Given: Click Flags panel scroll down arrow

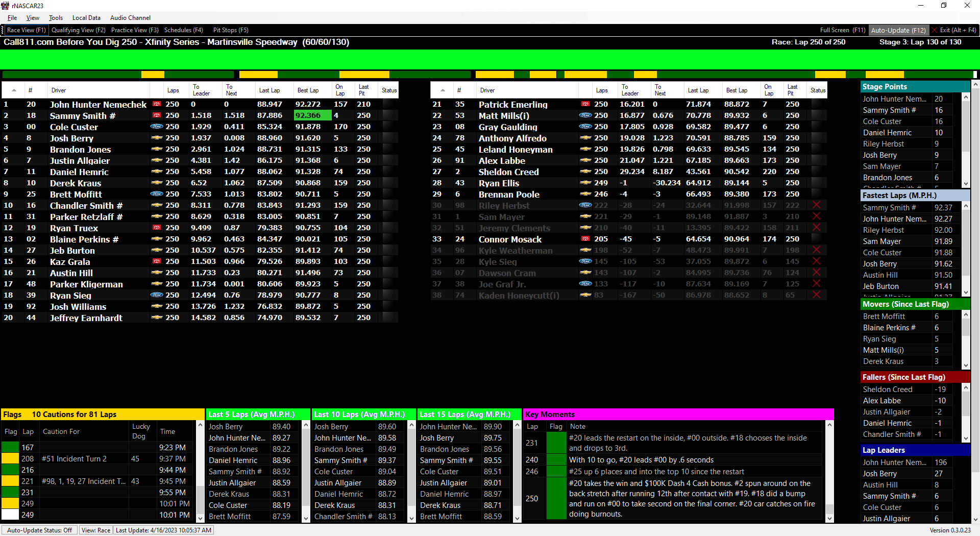Looking at the screenshot, I should pos(200,518).
